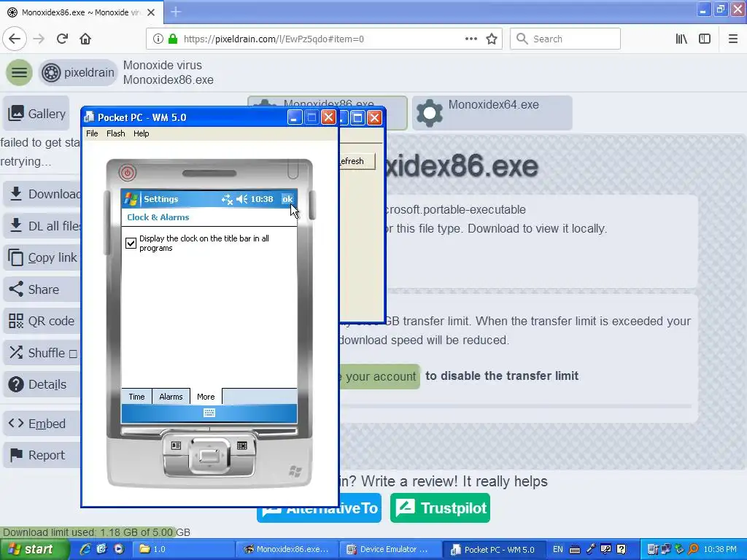Image resolution: width=747 pixels, height=560 pixels.
Task: Click the your account upgrade button
Action: [x=379, y=376]
